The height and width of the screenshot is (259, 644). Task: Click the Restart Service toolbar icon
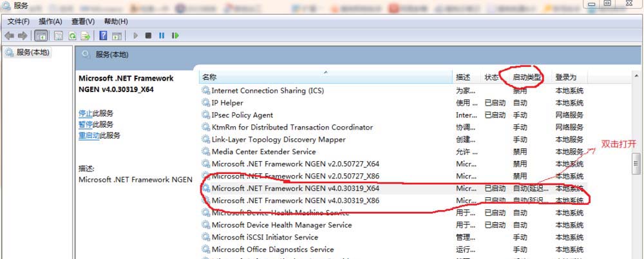175,36
